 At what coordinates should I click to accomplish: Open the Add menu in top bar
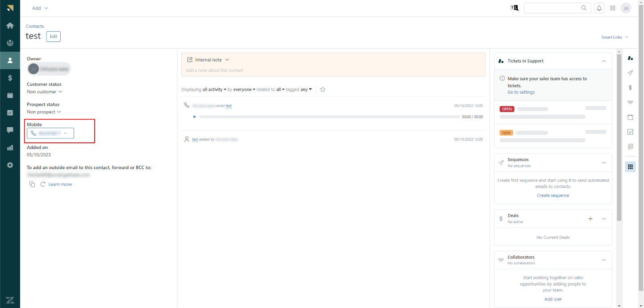(40, 8)
